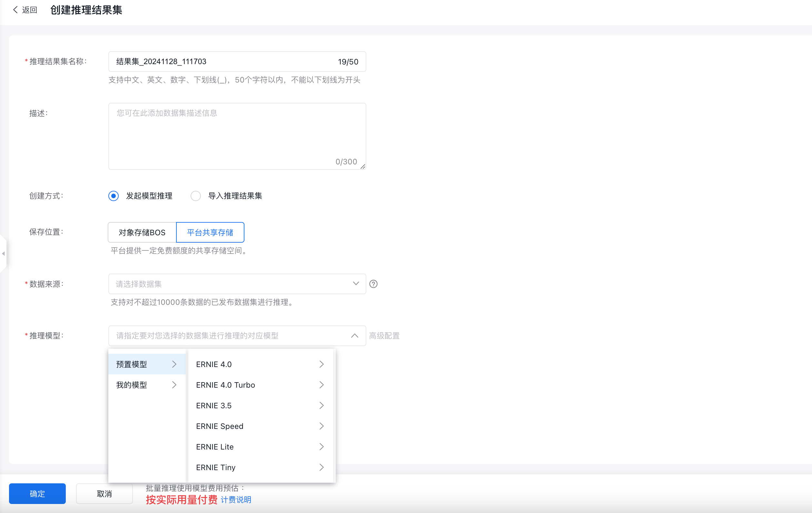Click the 高级配置 advanced settings link
Screen dimensions: 812x513
click(x=384, y=336)
